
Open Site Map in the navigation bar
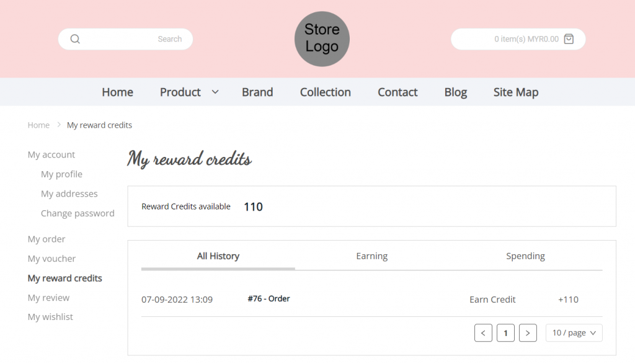pos(515,92)
